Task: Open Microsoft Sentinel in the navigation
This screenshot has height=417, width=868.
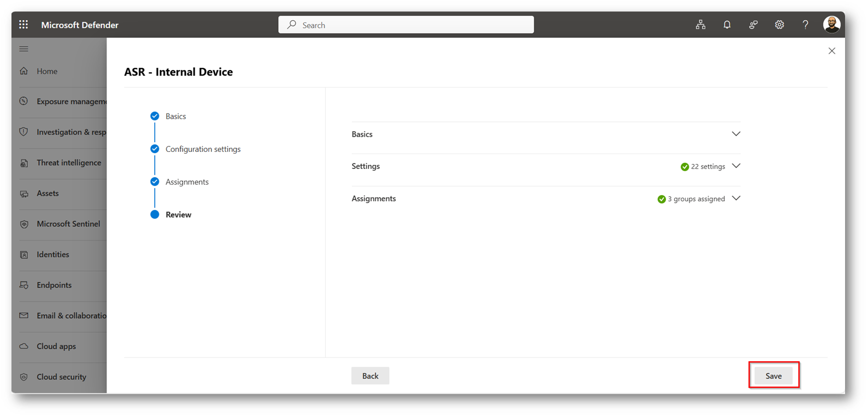Action: tap(68, 224)
